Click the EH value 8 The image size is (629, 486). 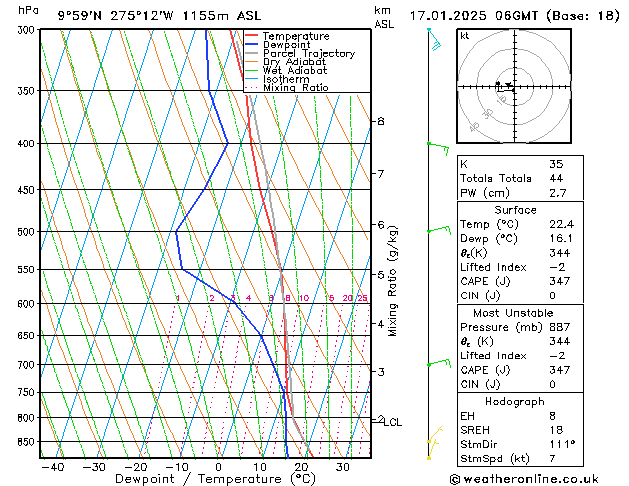552,416
